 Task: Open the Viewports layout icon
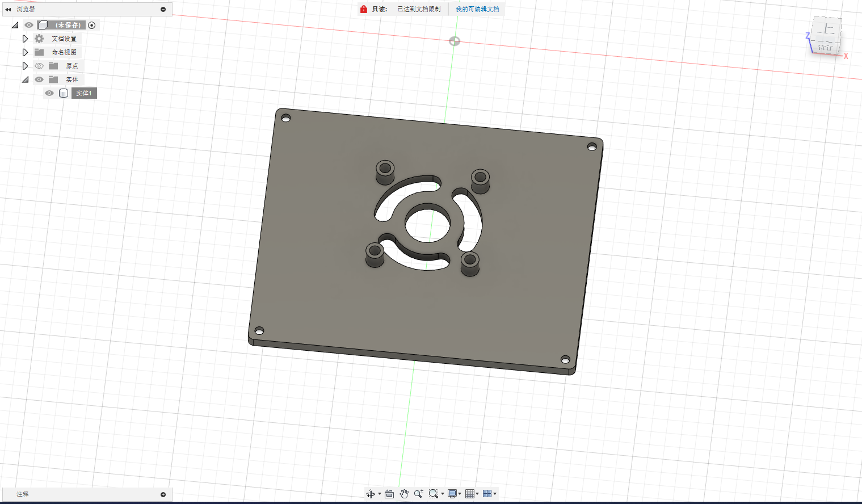[x=487, y=494]
